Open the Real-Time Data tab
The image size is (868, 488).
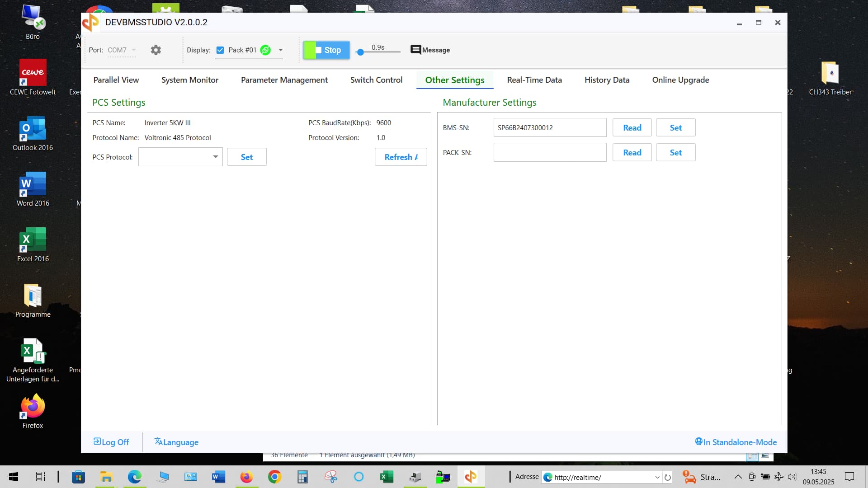point(534,80)
